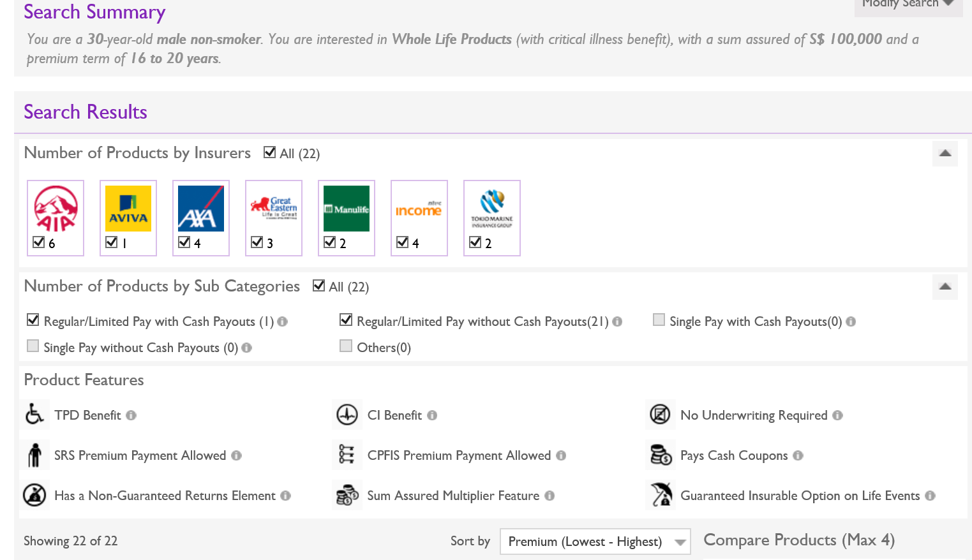The width and height of the screenshot is (972, 560).
Task: Click the CI Benefit heartbeat icon
Action: pos(347,415)
